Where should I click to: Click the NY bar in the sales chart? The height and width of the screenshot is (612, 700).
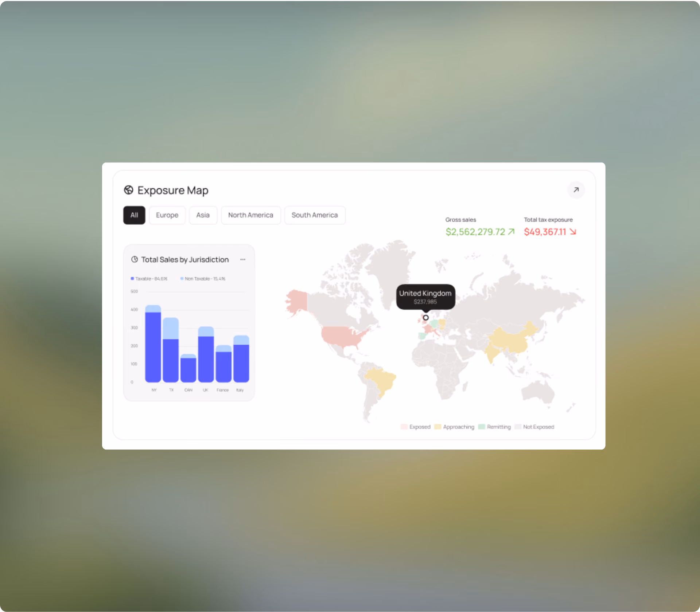pyautogui.click(x=153, y=344)
